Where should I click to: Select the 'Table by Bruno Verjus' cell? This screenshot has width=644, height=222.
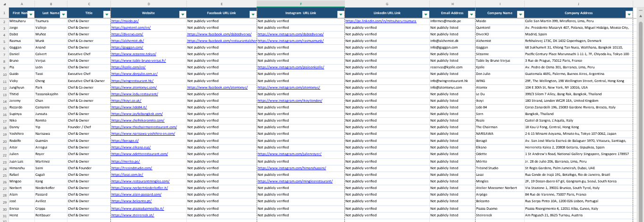coord(500,61)
